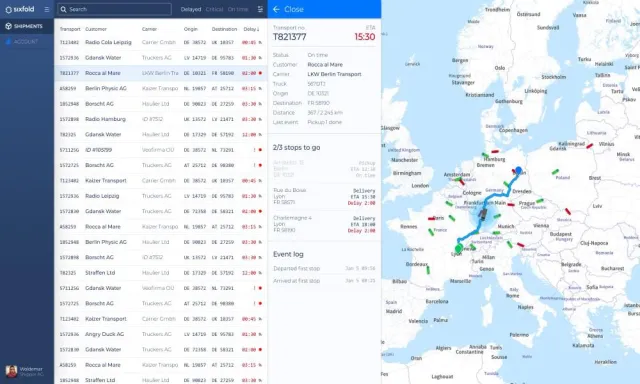Open Shipments in the sidebar
This screenshot has height=384, width=640.
click(x=27, y=26)
